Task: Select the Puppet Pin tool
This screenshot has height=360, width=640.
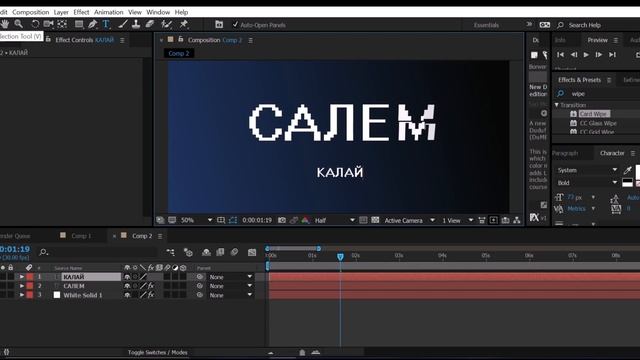Action: tap(184, 24)
